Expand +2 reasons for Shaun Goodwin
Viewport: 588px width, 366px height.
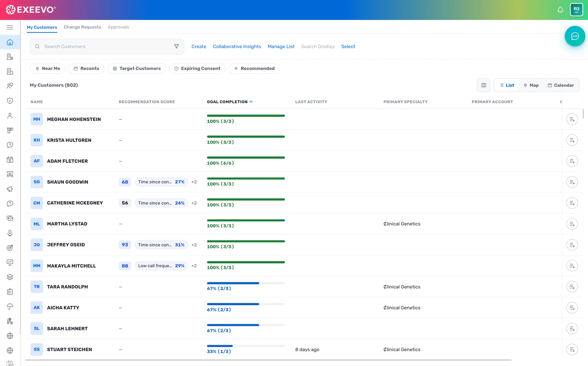(194, 182)
